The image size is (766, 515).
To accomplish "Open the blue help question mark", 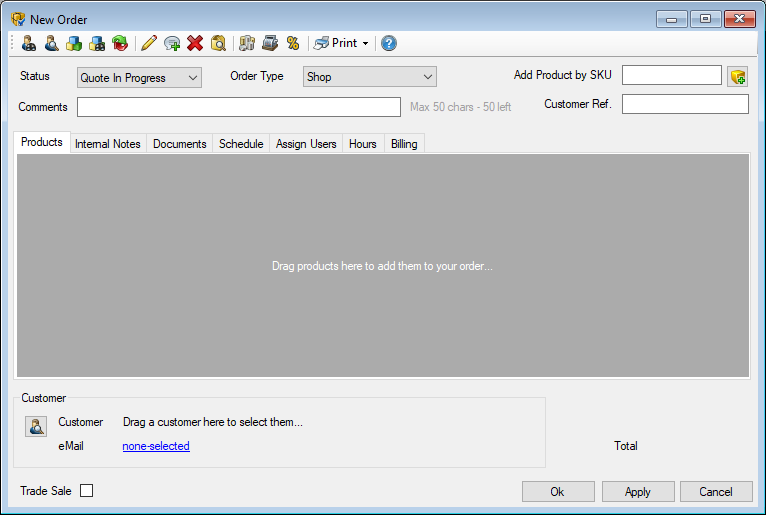I will tap(388, 43).
